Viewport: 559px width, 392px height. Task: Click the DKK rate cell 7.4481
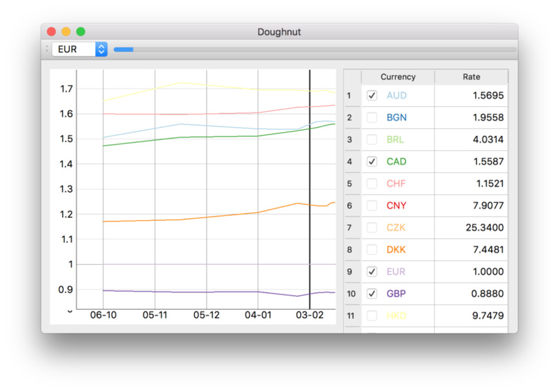(x=471, y=250)
